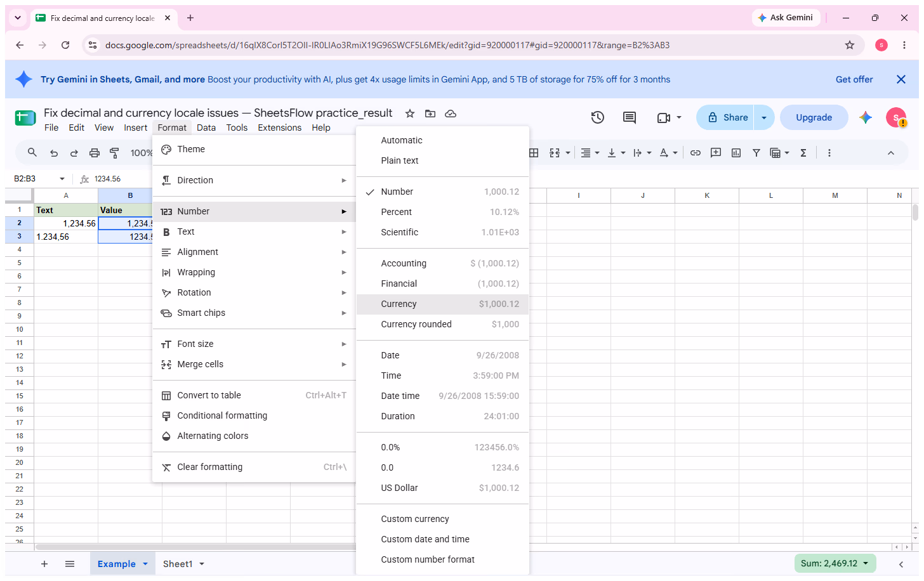Open the search menus magnifier icon

32,152
